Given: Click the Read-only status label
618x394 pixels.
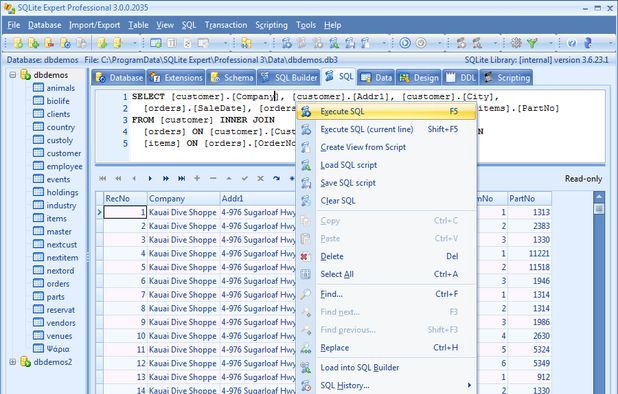Looking at the screenshot, I should click(583, 179).
